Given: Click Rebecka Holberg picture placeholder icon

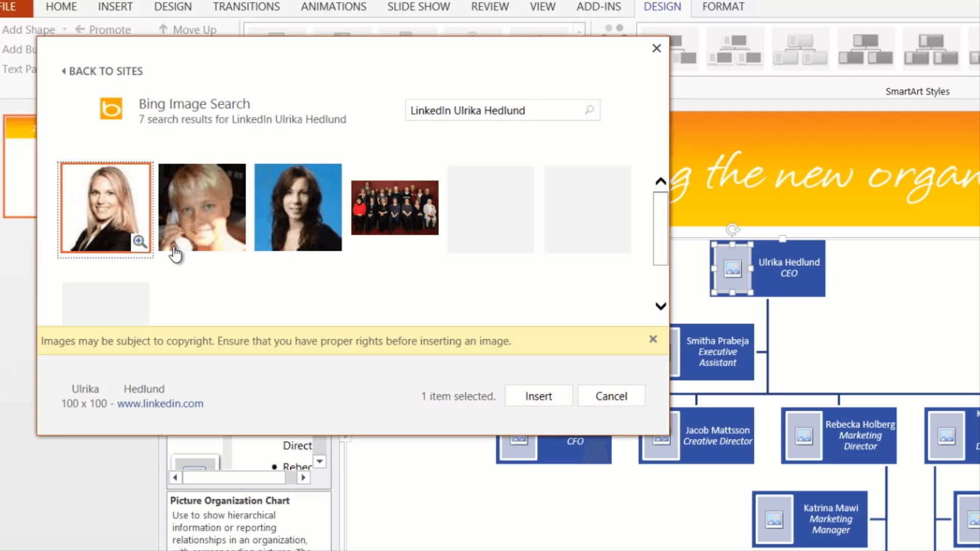Looking at the screenshot, I should click(x=804, y=436).
